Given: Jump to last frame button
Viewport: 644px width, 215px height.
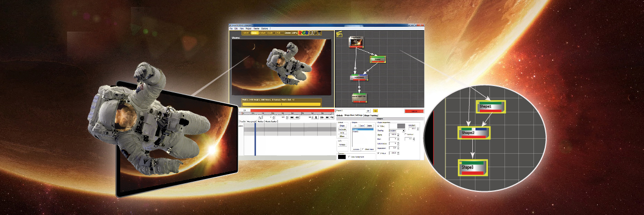Looking at the screenshot, I should pyautogui.click(x=327, y=118).
